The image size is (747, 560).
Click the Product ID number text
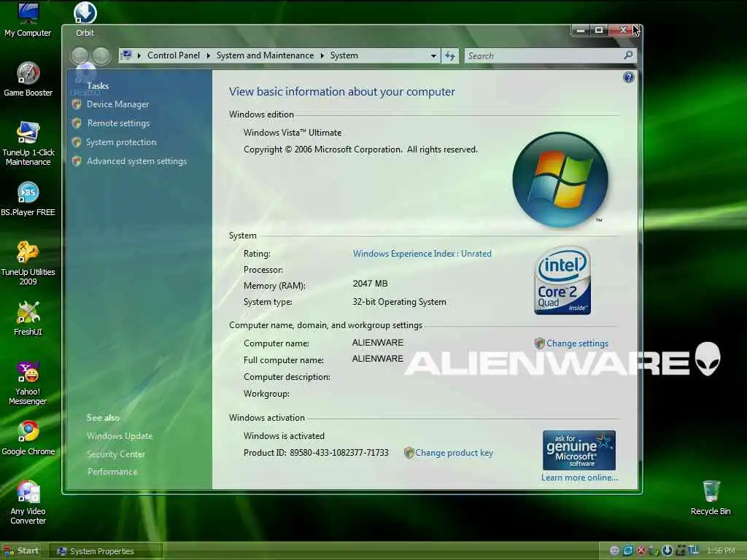point(339,452)
